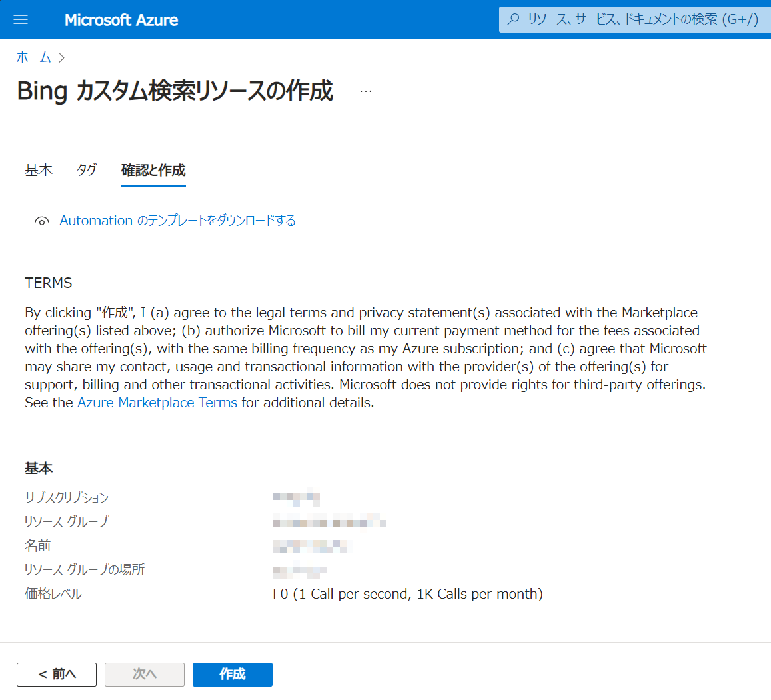
Task: Select the TERMS heading text
Action: click(x=49, y=283)
